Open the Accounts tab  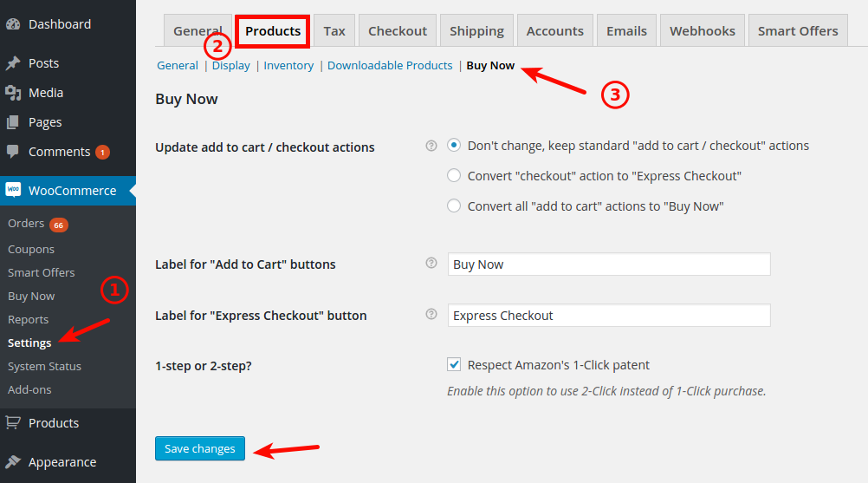tap(554, 31)
